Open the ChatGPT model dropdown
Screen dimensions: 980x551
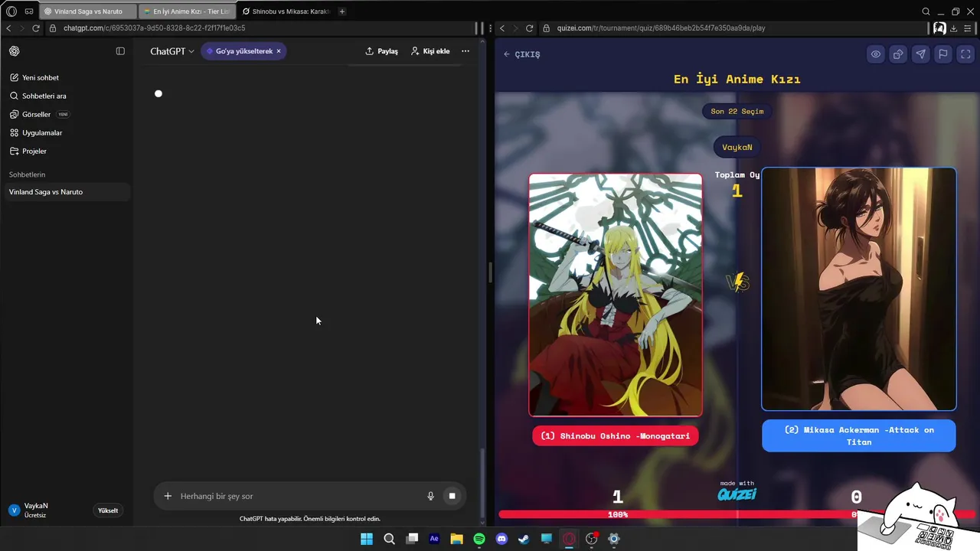pyautogui.click(x=172, y=51)
